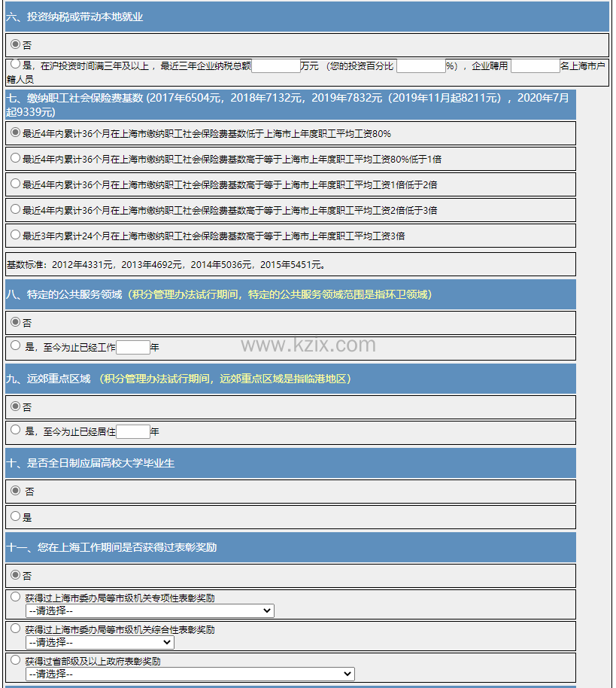The width and height of the screenshot is (616, 688).
Task: Click the 企业纳税总额 万元 input field
Action: (x=275, y=66)
